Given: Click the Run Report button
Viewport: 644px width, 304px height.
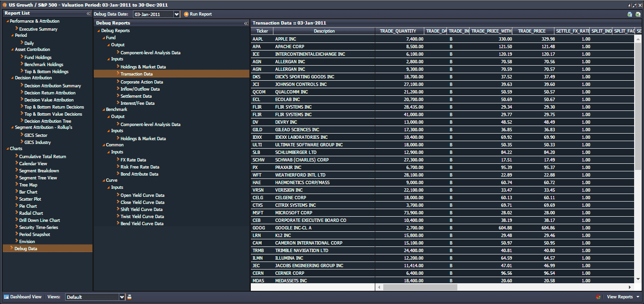Looking at the screenshot, I should 198,14.
